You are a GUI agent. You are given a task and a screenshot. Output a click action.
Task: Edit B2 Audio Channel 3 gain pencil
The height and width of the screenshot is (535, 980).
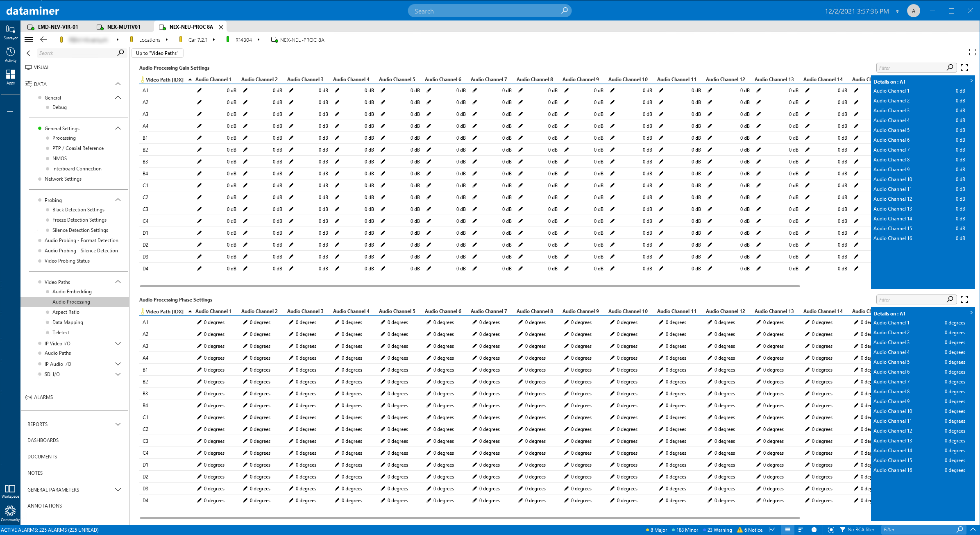291,150
